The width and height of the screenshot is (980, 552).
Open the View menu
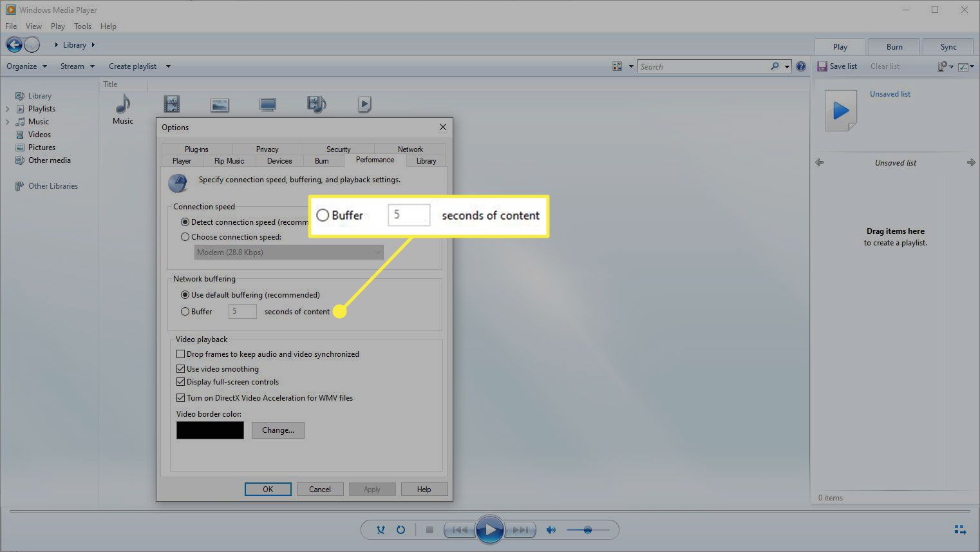point(33,26)
